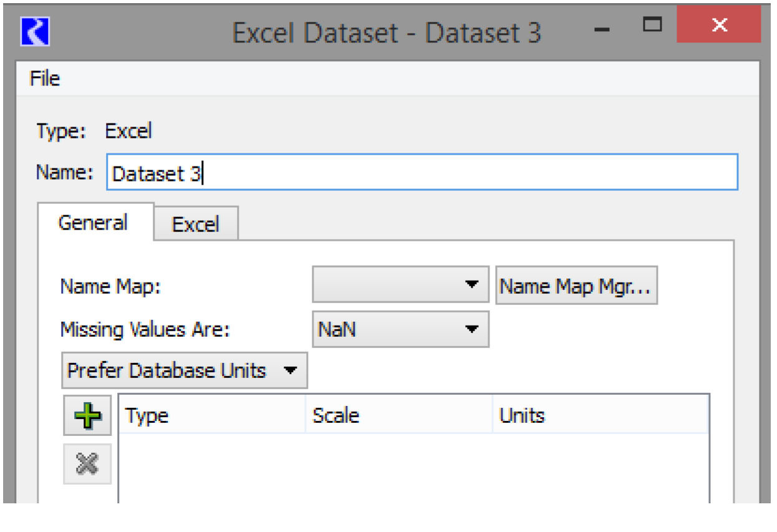The width and height of the screenshot is (777, 532).
Task: Click the Units column header
Action: [x=600, y=415]
